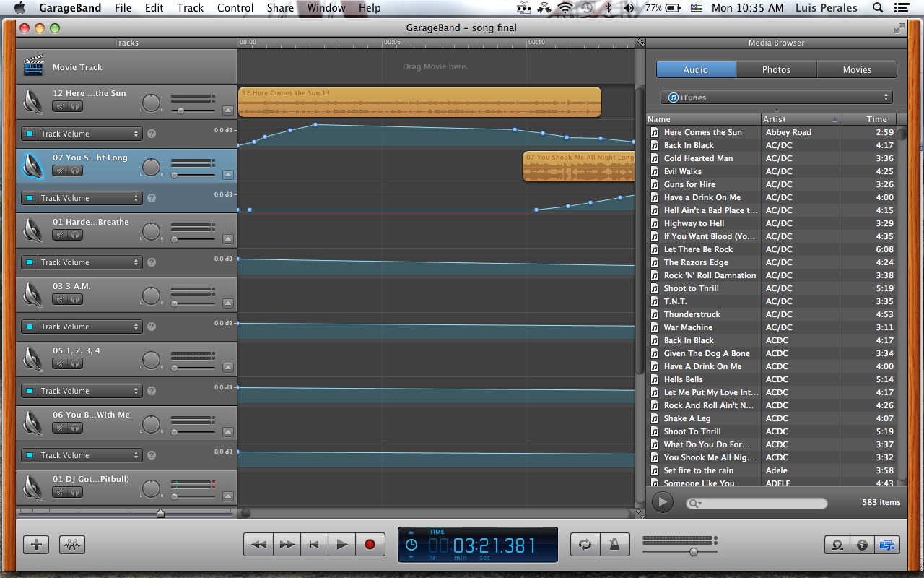Select the '12 Here ...the Sun' speaker icon
924x578 pixels.
[x=33, y=101]
